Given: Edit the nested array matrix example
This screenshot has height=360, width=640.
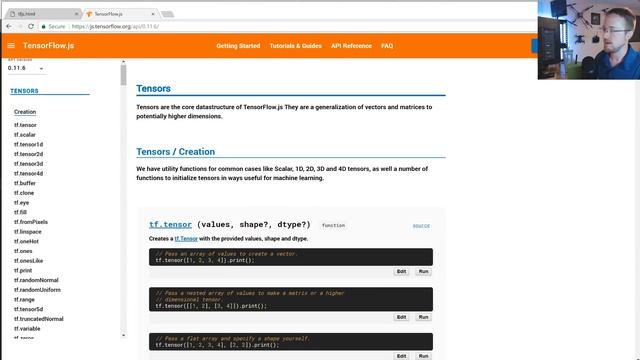Looking at the screenshot, I should [401, 317].
